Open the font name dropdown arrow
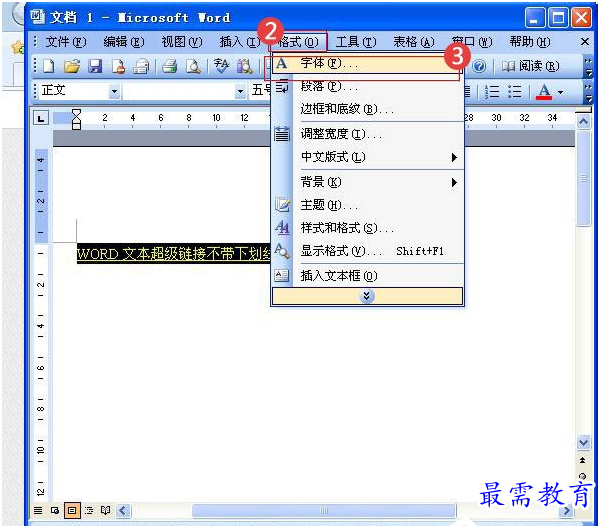 click(x=240, y=92)
